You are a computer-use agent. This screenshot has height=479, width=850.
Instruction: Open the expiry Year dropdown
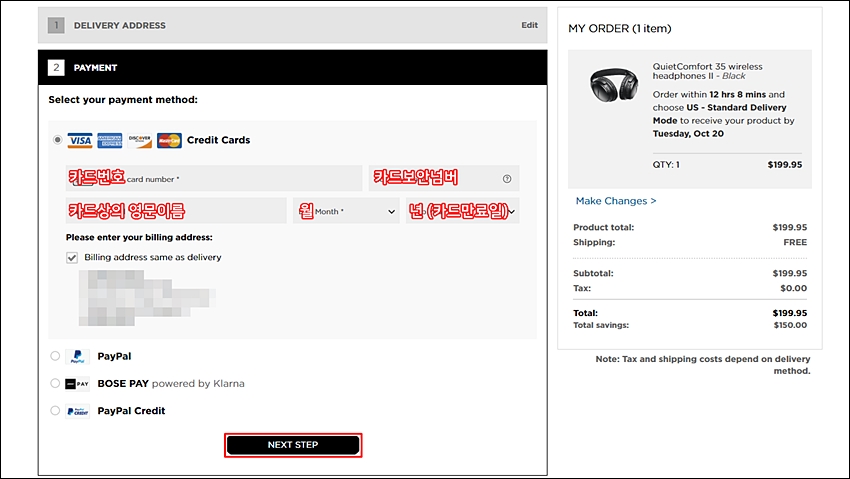pyautogui.click(x=462, y=211)
